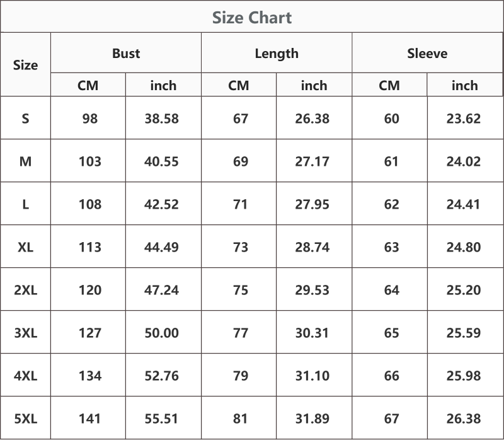Click the M size row label
The width and height of the screenshot is (504, 440).
coord(25,161)
